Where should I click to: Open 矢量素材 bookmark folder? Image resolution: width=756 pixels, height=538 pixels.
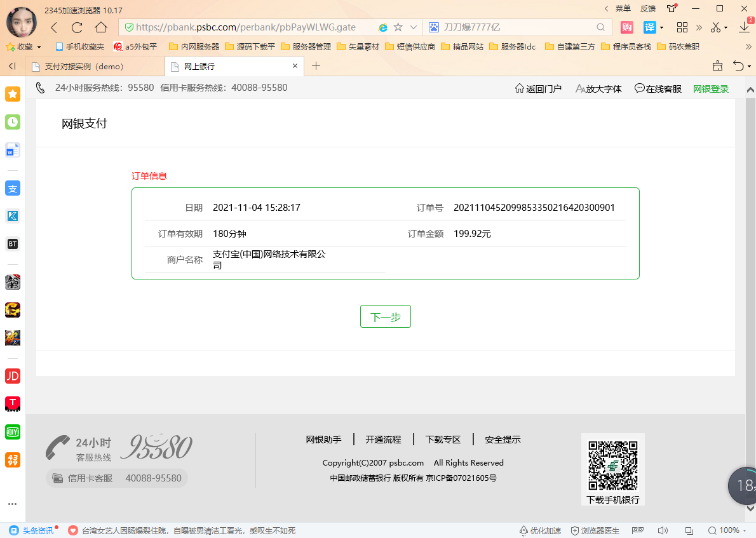click(358, 47)
